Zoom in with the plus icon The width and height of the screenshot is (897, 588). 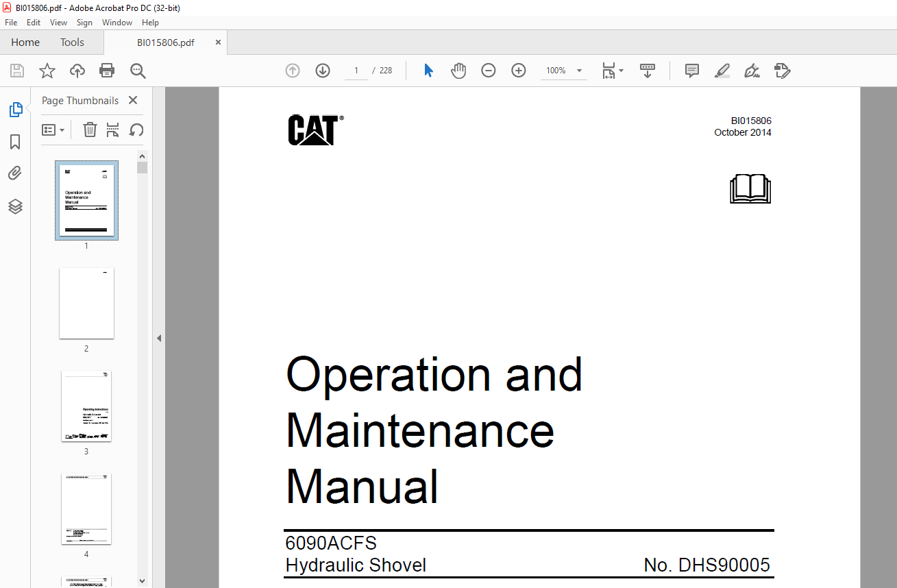tap(519, 71)
